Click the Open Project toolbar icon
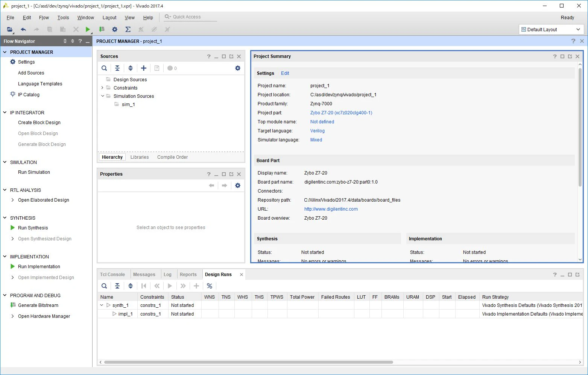This screenshot has width=588, height=375. pos(10,29)
